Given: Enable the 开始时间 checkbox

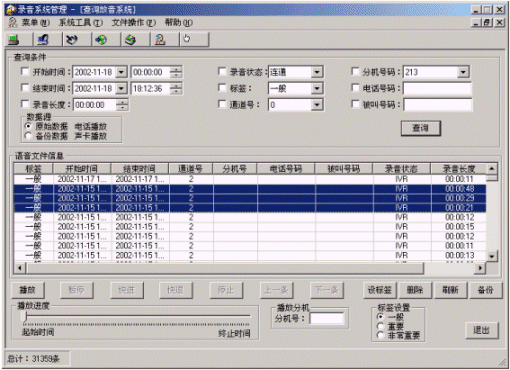Looking at the screenshot, I should [x=25, y=71].
